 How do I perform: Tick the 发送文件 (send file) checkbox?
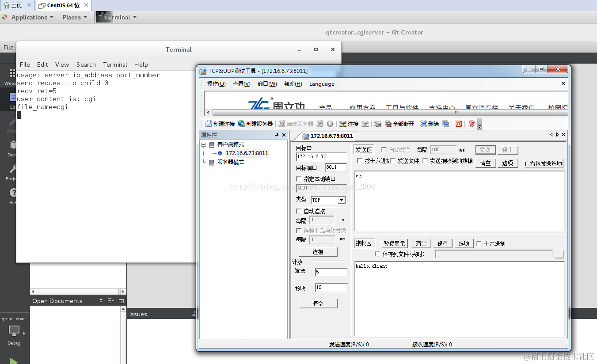click(393, 161)
